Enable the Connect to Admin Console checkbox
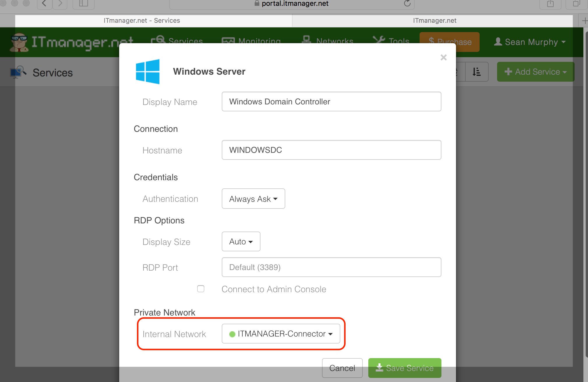The width and height of the screenshot is (588, 382). pos(200,289)
